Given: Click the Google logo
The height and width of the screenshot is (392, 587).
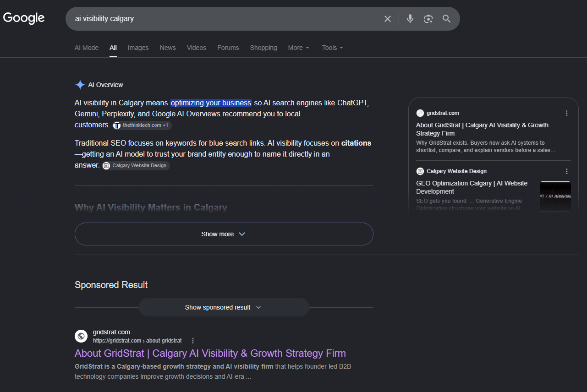Looking at the screenshot, I should tap(24, 18).
